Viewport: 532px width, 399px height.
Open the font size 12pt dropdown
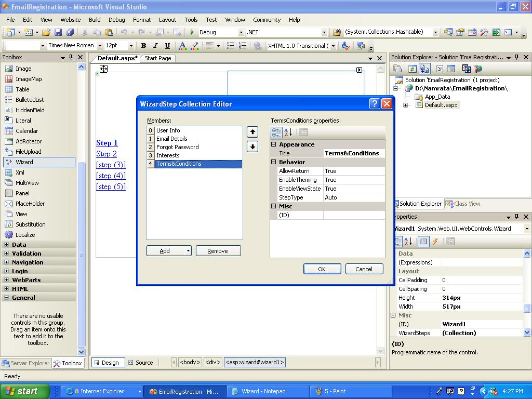[130, 46]
